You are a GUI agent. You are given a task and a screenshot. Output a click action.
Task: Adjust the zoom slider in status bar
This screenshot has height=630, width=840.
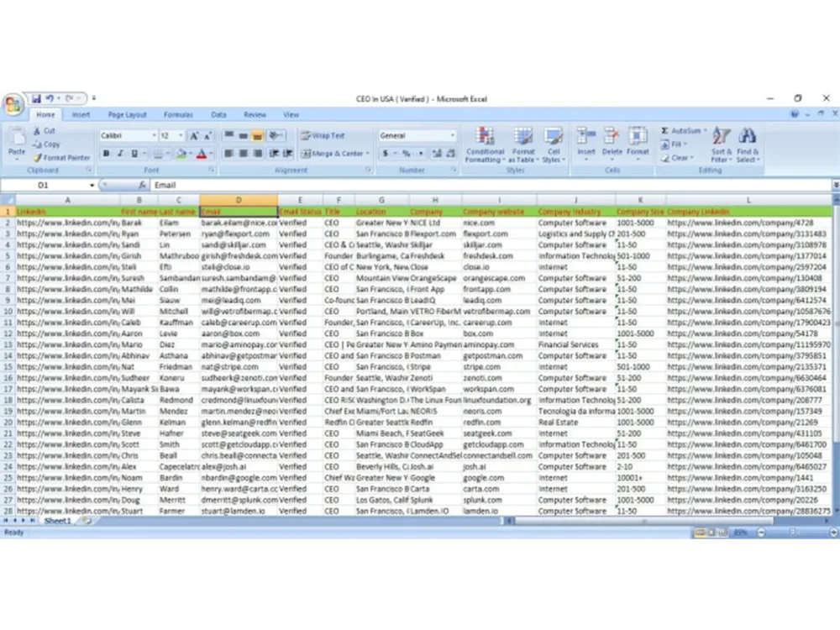[795, 533]
